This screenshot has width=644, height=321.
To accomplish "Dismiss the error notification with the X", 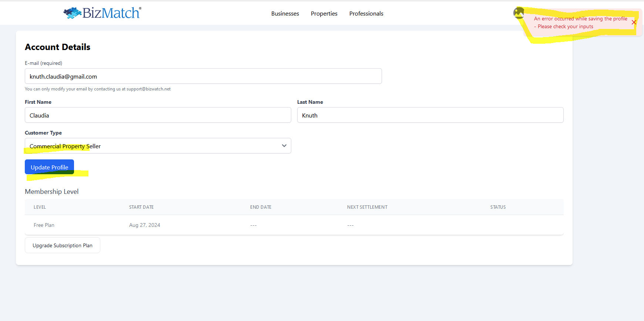I will [634, 23].
